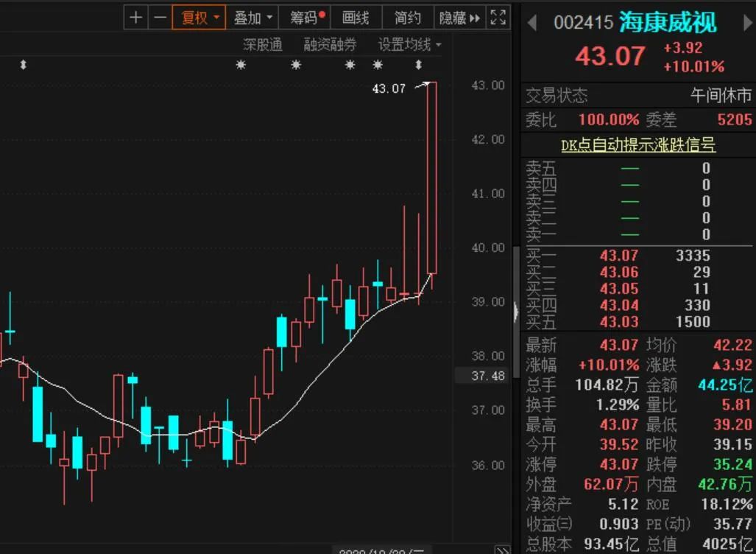The height and width of the screenshot is (554, 756).
Task: Click 43.07 high label on chart
Action: click(389, 89)
